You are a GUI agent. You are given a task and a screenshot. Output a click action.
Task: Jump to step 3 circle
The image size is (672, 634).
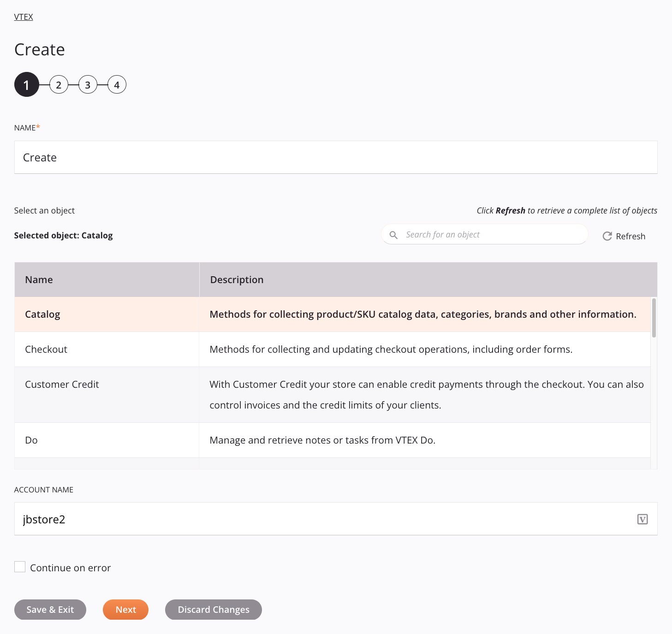[88, 85]
